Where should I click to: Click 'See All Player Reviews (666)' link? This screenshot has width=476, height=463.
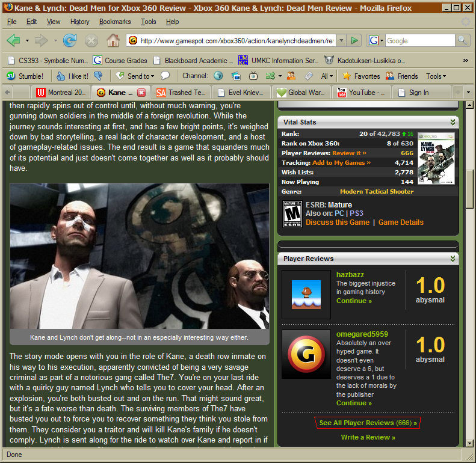(x=367, y=423)
